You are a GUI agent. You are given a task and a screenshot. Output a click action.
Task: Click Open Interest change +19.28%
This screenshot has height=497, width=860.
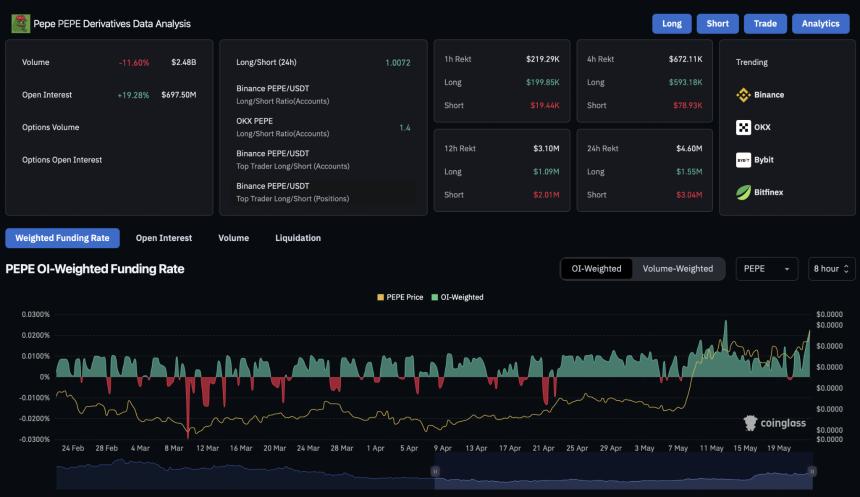133,95
